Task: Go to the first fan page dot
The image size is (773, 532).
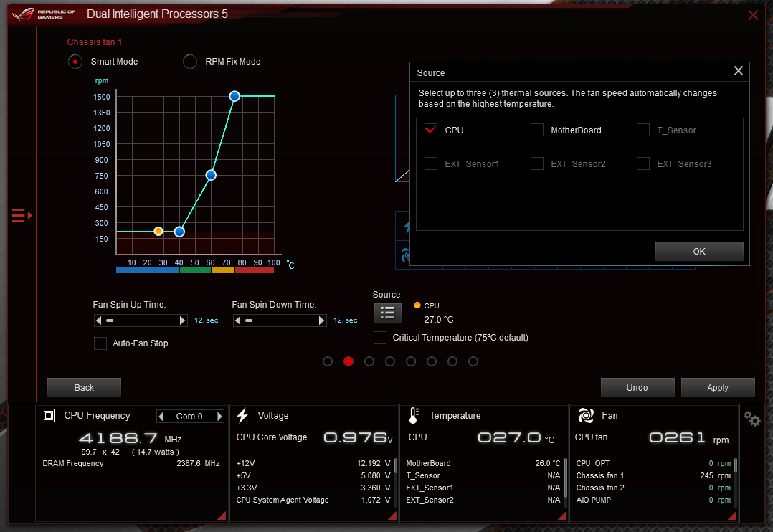Action: pyautogui.click(x=327, y=361)
